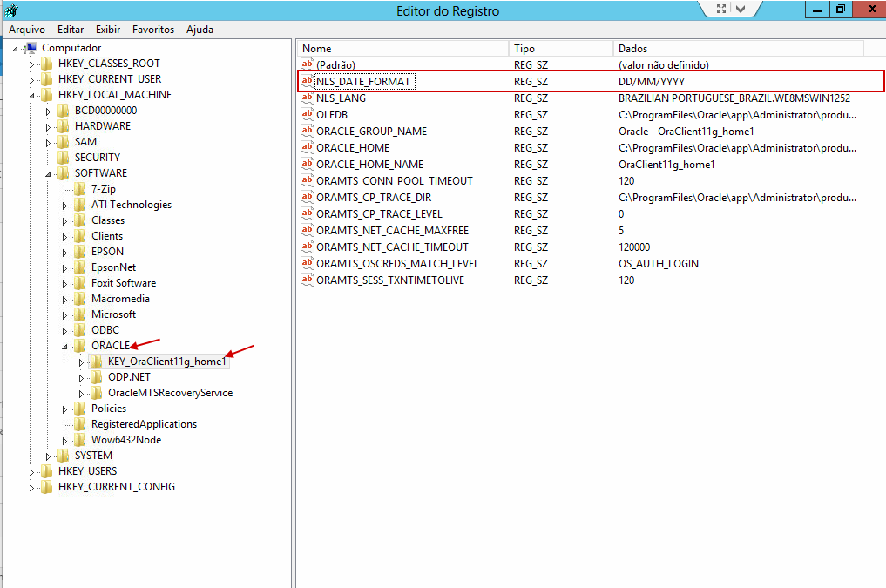Image resolution: width=886 pixels, height=588 pixels.
Task: Expand the HKEY_CURRENT_USER tree node
Action: tap(31, 80)
